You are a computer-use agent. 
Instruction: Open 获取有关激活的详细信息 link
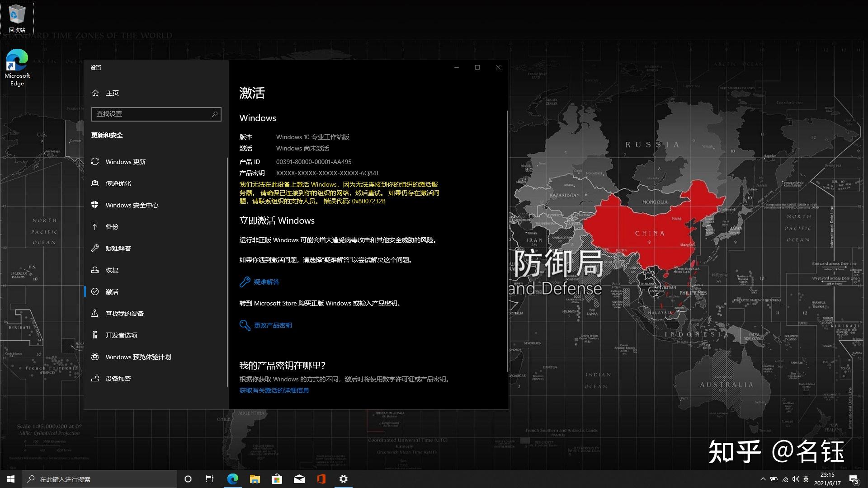[x=274, y=390]
